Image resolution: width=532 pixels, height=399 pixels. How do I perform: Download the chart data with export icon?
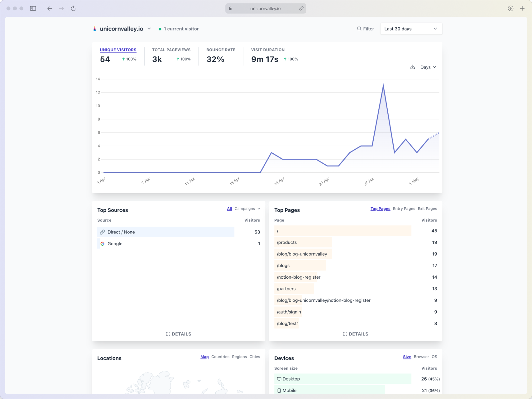tap(413, 67)
